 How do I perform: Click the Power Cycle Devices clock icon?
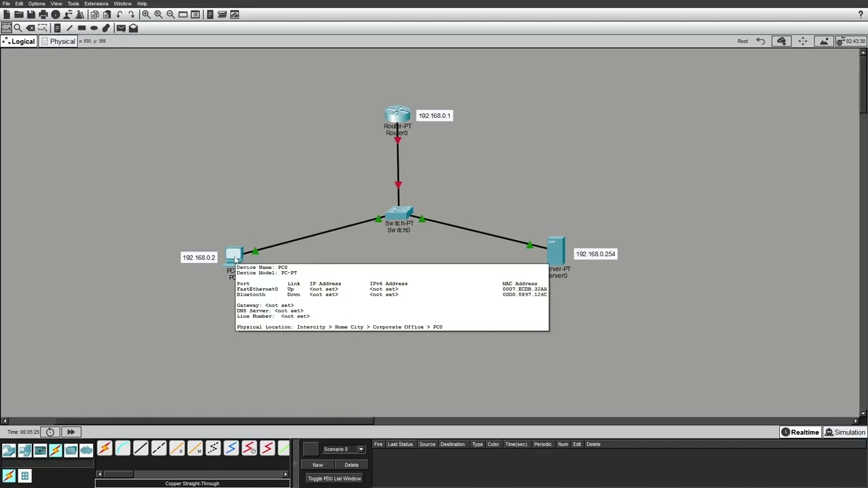(x=50, y=432)
